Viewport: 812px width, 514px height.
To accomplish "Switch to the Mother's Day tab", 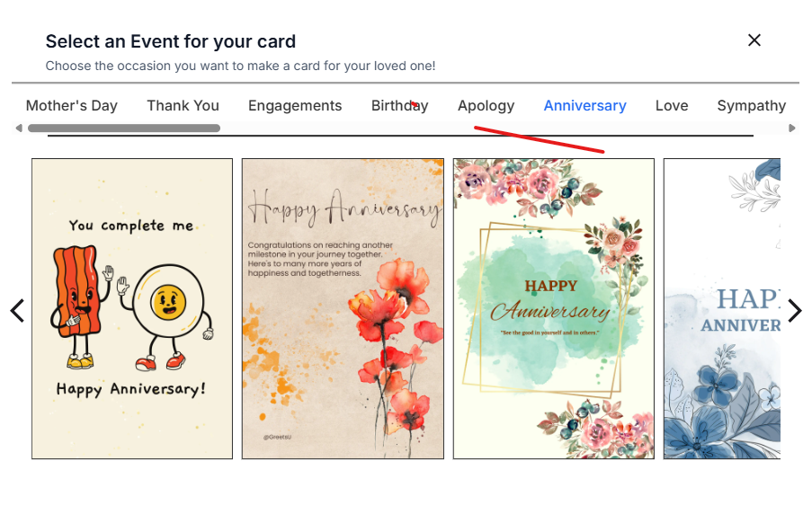I will [72, 105].
